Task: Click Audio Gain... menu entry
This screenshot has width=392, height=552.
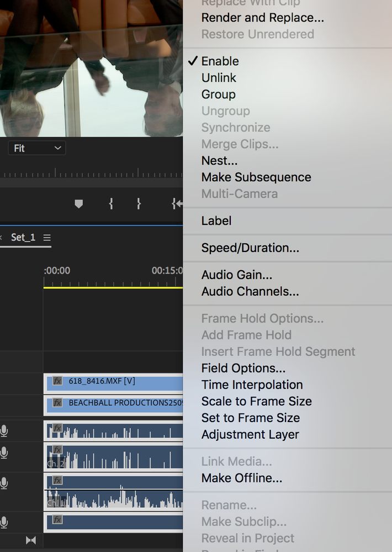Action: click(236, 275)
